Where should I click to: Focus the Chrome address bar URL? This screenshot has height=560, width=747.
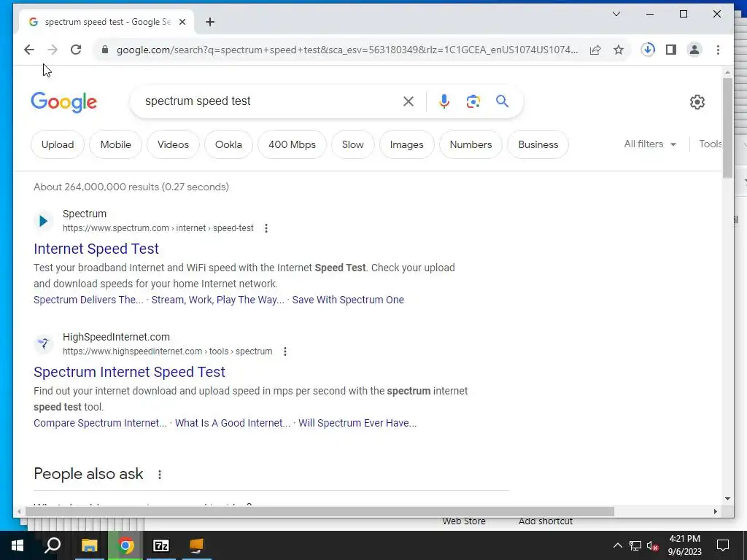coord(347,50)
